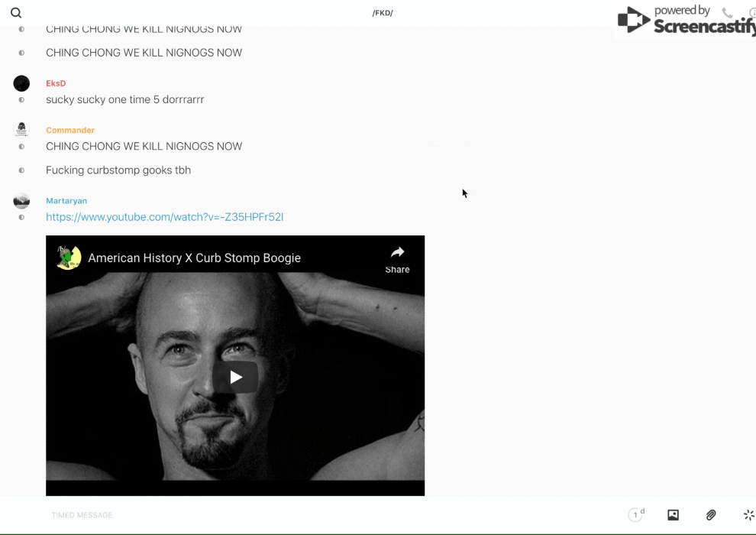Viewport: 756px width, 535px height.
Task: Click the American History X video title
Action: click(194, 258)
